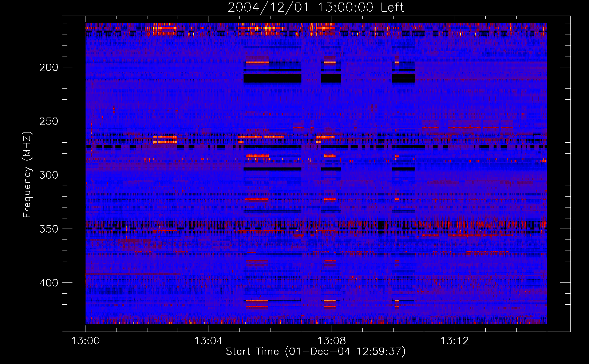Select the 13:04 time axis label

[x=209, y=341]
